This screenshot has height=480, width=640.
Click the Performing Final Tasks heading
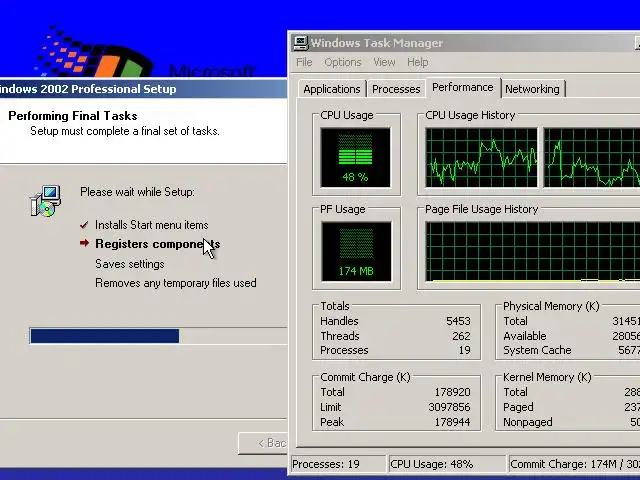73,116
